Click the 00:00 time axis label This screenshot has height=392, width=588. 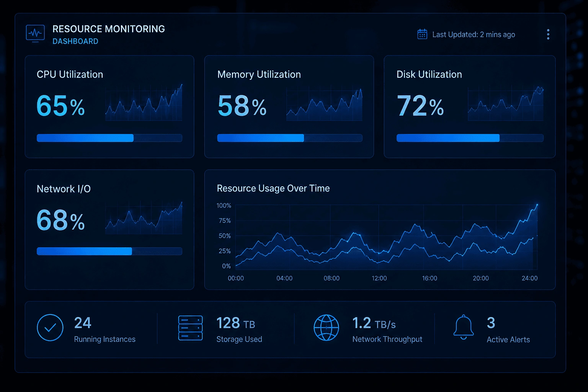236,278
